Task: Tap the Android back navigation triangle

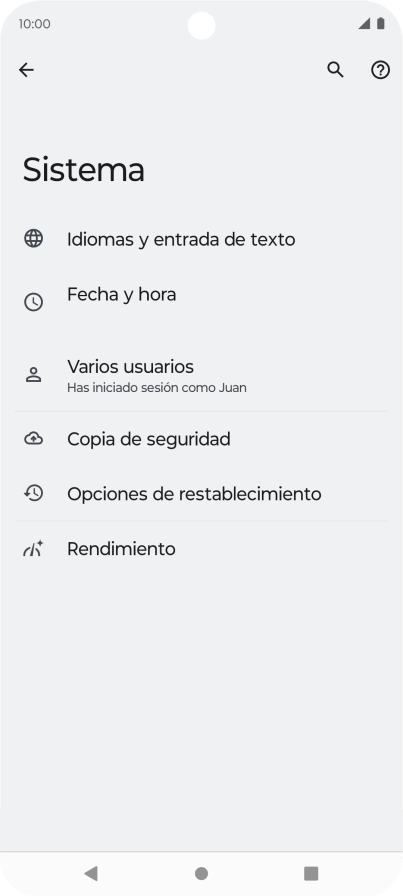Action: 91,873
